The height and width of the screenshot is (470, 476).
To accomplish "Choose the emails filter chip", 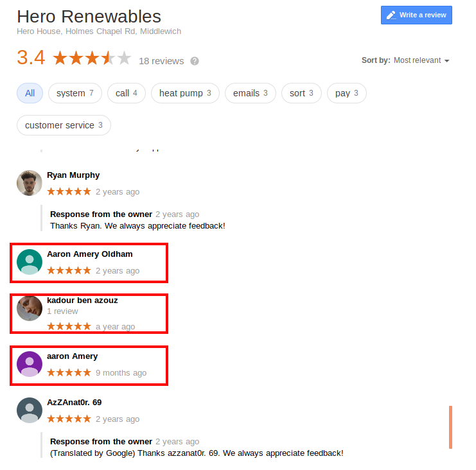I will (251, 93).
